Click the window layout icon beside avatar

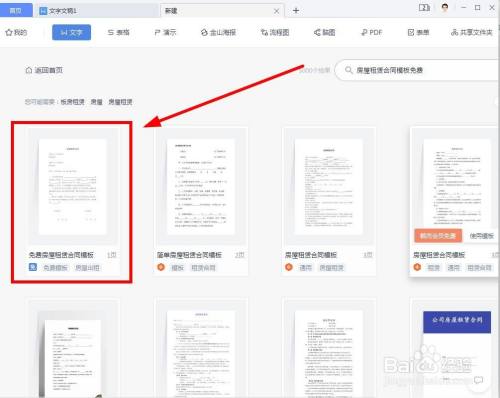pyautogui.click(x=424, y=7)
